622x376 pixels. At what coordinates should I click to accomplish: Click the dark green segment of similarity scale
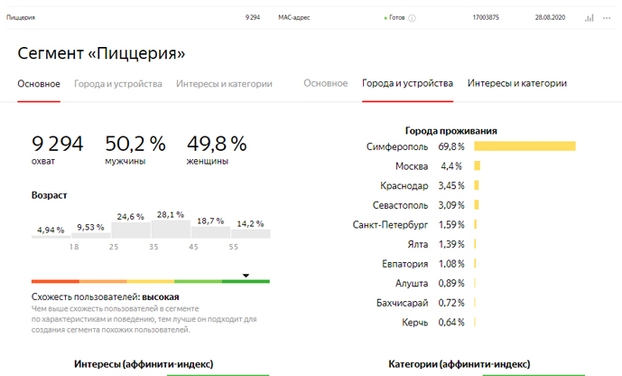pyautogui.click(x=246, y=281)
